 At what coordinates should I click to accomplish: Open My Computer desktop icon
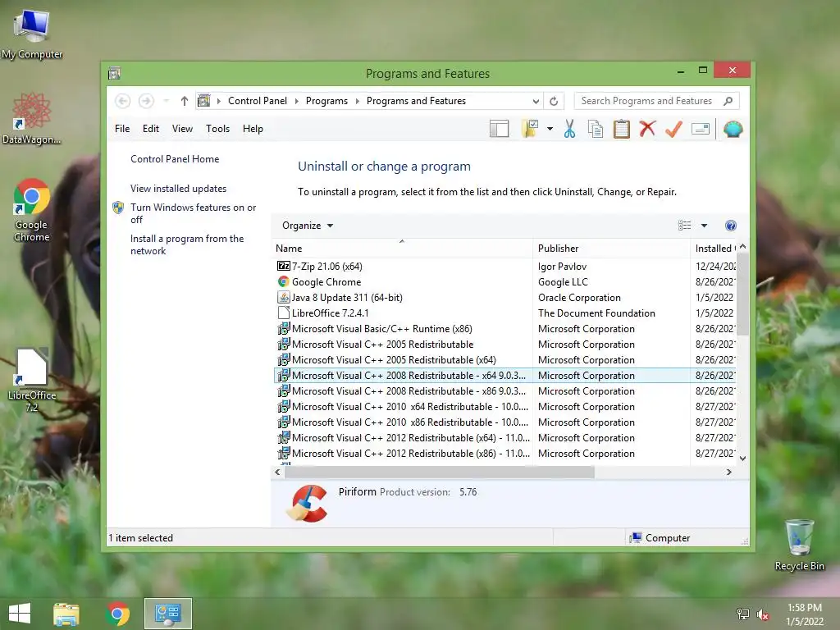tap(32, 33)
